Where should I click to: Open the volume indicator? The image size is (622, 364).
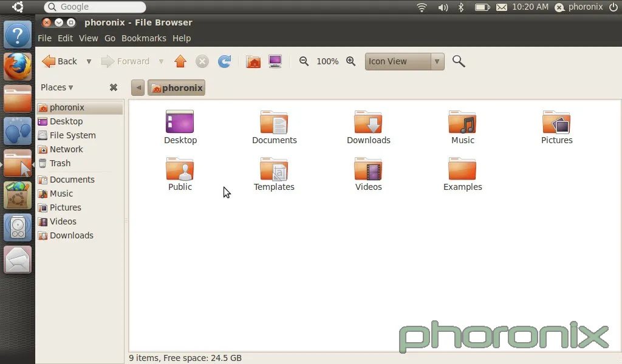pos(443,7)
